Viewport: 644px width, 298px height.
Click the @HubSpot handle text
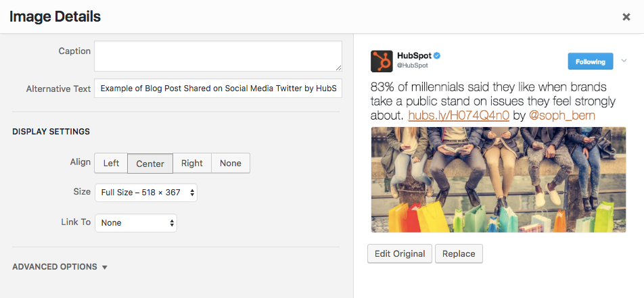[412, 66]
